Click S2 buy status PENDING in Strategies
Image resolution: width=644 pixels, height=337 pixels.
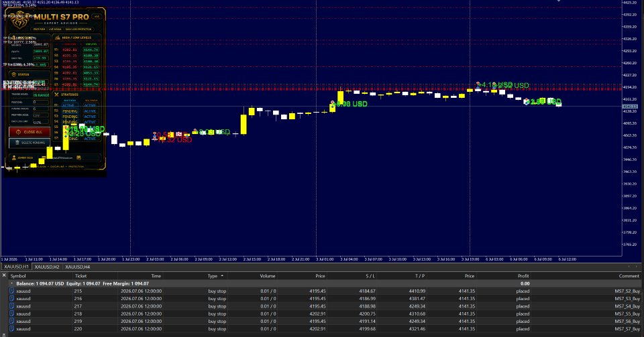click(70, 111)
